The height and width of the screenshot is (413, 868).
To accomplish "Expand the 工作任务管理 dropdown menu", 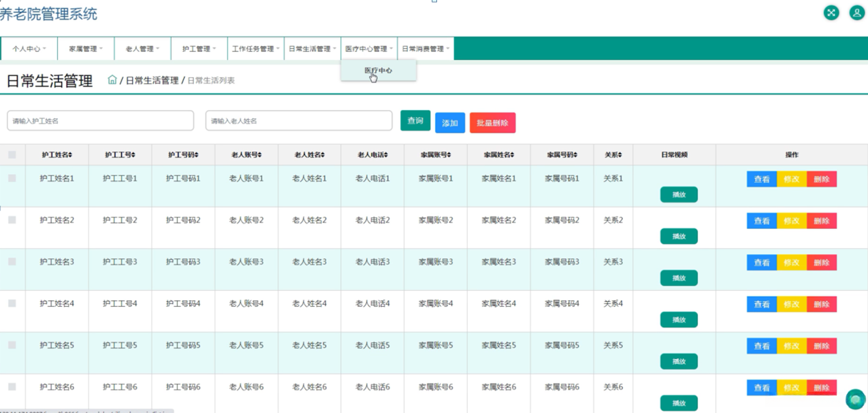I will point(256,49).
